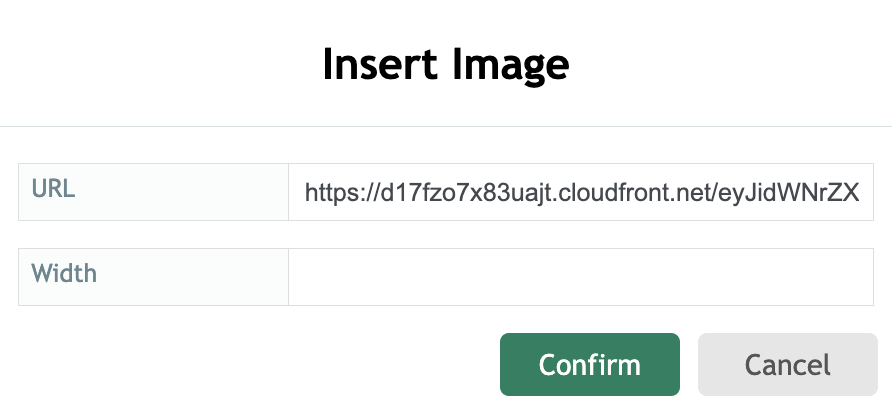892x412 pixels.
Task: Click the field beside the URL label
Action: point(581,192)
